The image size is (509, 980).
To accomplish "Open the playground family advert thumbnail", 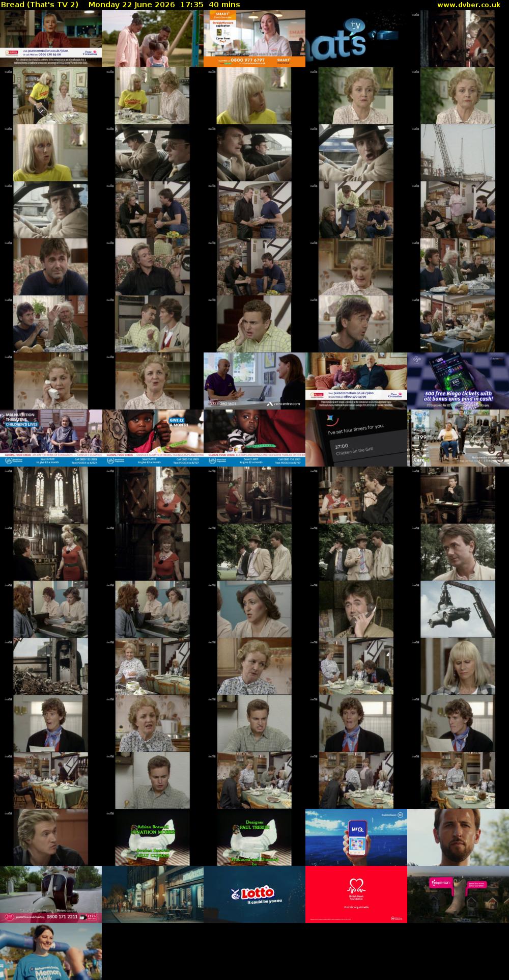I will point(153,39).
